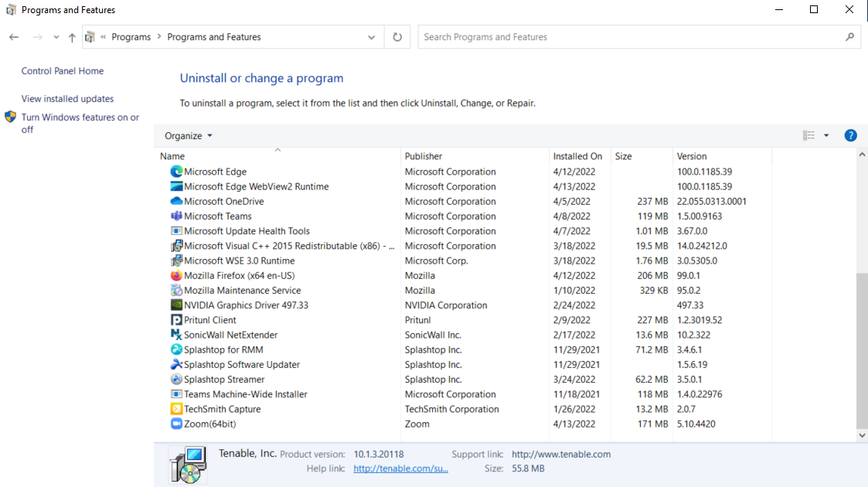Open View installed updates link
This screenshot has width=868, height=487.
(x=67, y=98)
